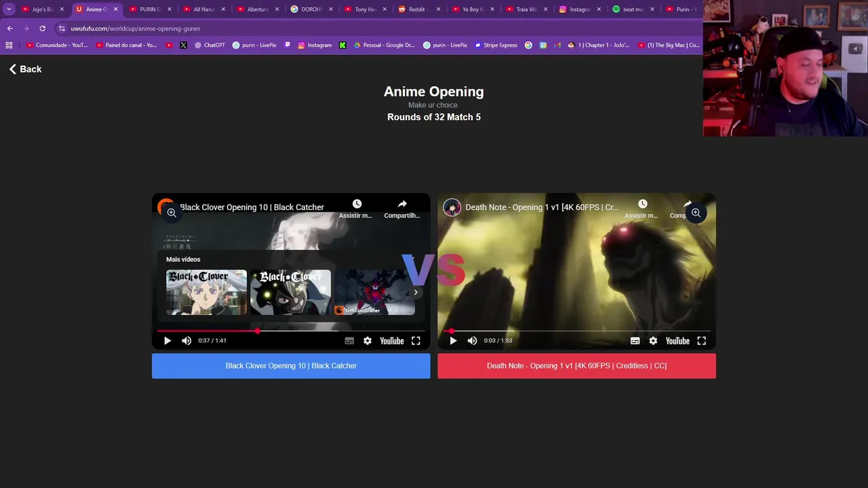Viewport: 868px width, 488px height.
Task: Open Death Note video on YouTube logo
Action: click(677, 341)
